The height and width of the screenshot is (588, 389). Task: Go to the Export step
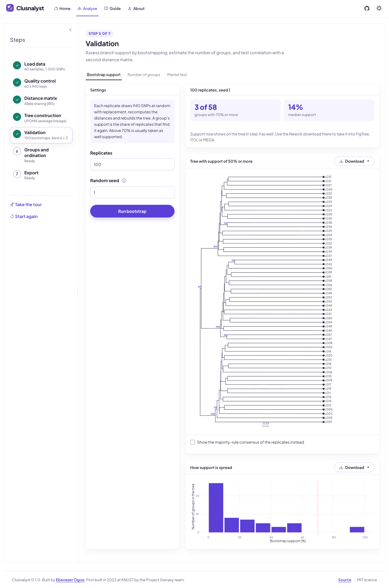pyautogui.click(x=41, y=175)
